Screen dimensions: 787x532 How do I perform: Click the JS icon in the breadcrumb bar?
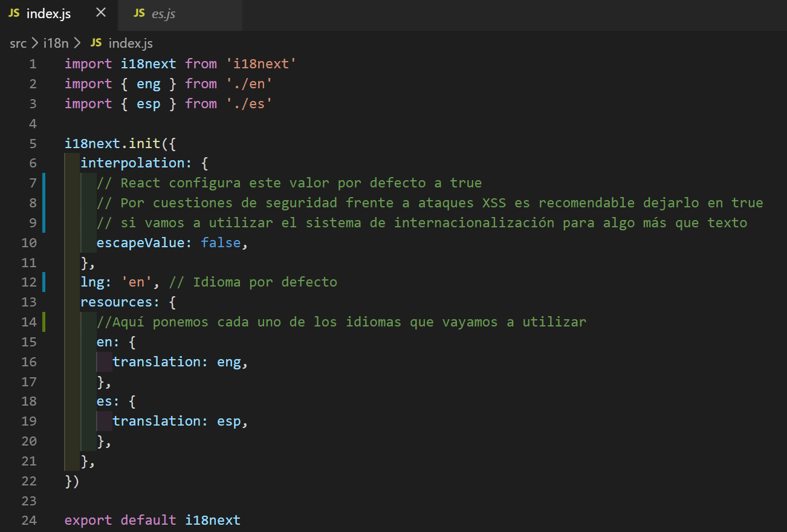(96, 43)
